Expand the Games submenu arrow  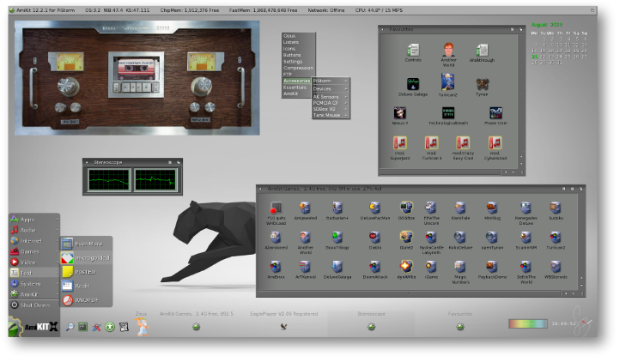(57, 251)
